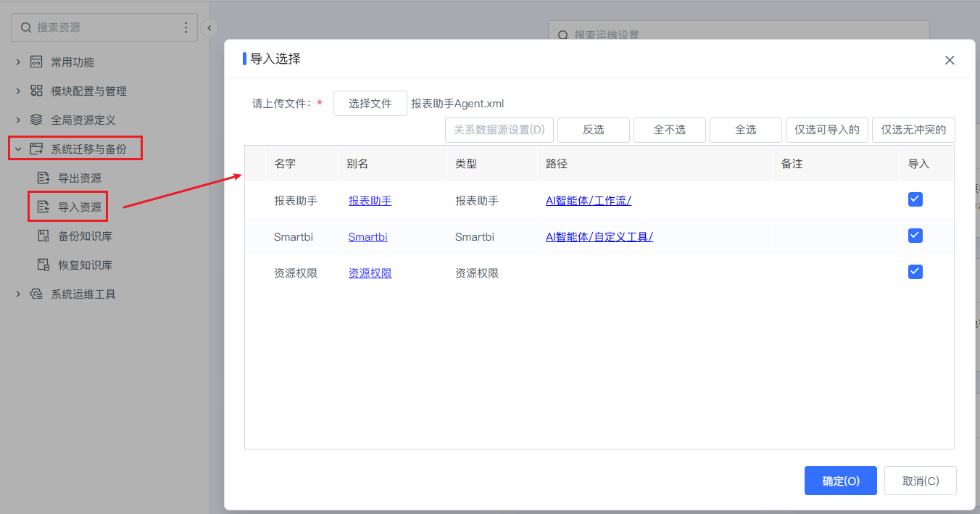This screenshot has height=514, width=980.
Task: Open the 导出资源 menu item
Action: coord(80,178)
